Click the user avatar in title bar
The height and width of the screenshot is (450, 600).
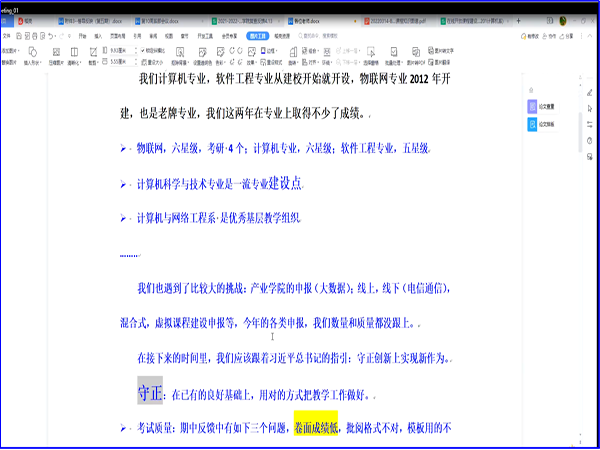[x=563, y=21]
